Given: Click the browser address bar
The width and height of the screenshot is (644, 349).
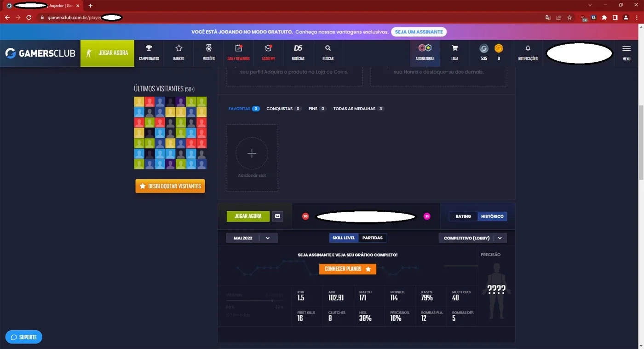Looking at the screenshot, I should (x=290, y=17).
